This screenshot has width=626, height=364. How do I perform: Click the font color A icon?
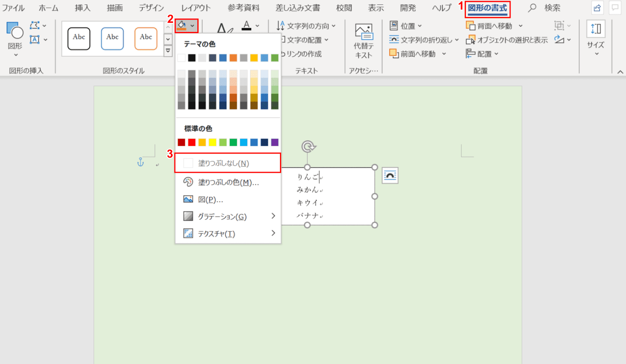pyautogui.click(x=246, y=25)
